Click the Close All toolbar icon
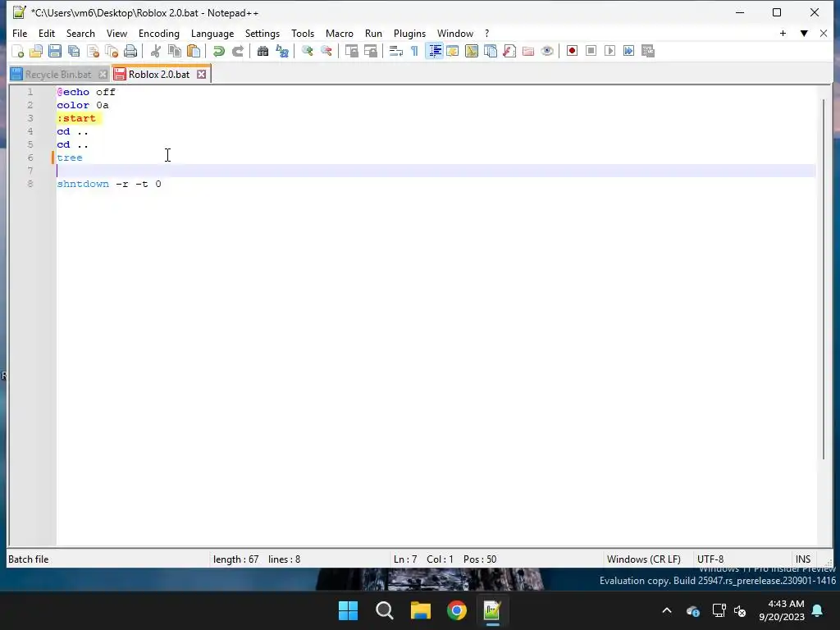This screenshot has width=840, height=630. (x=112, y=51)
